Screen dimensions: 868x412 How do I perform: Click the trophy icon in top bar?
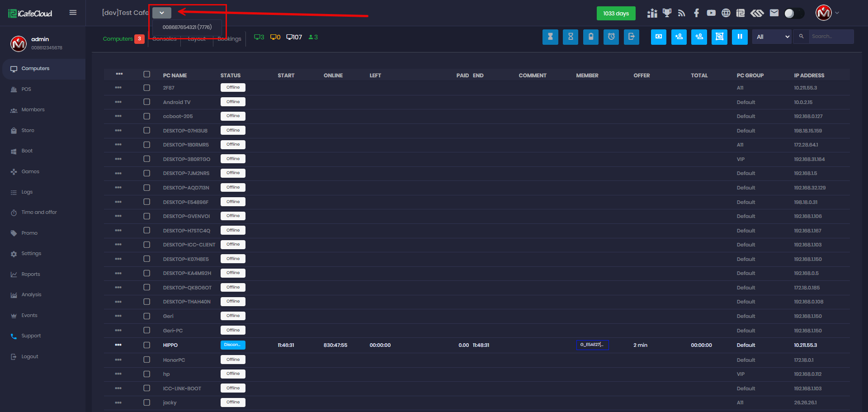[x=667, y=13]
